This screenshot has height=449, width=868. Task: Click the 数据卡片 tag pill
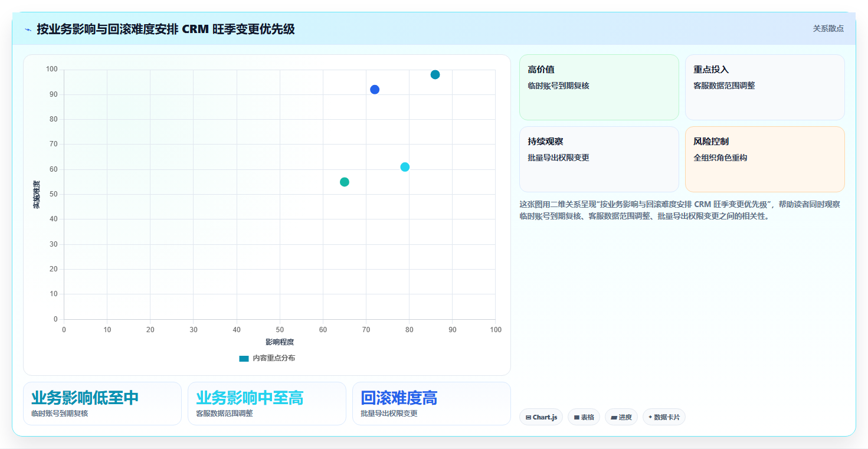click(664, 417)
